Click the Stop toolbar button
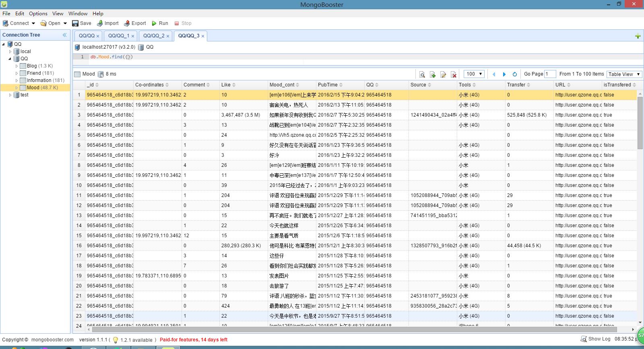This screenshot has height=349, width=644. point(183,23)
